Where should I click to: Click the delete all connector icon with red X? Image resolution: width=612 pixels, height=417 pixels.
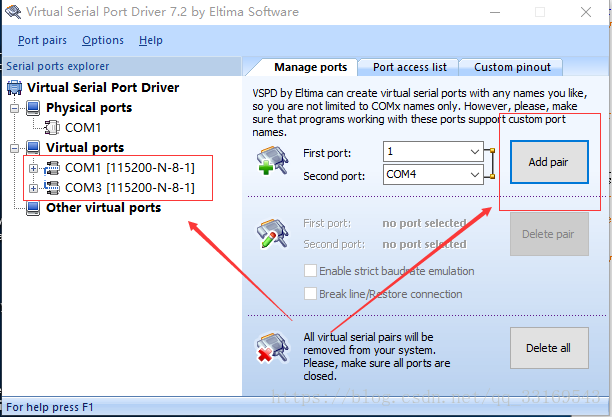click(x=272, y=348)
